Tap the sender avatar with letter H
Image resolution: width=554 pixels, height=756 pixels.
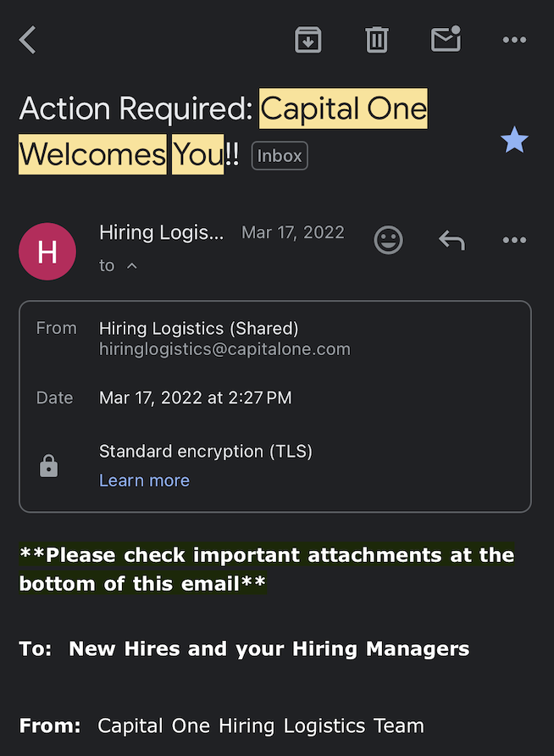pyautogui.click(x=47, y=252)
